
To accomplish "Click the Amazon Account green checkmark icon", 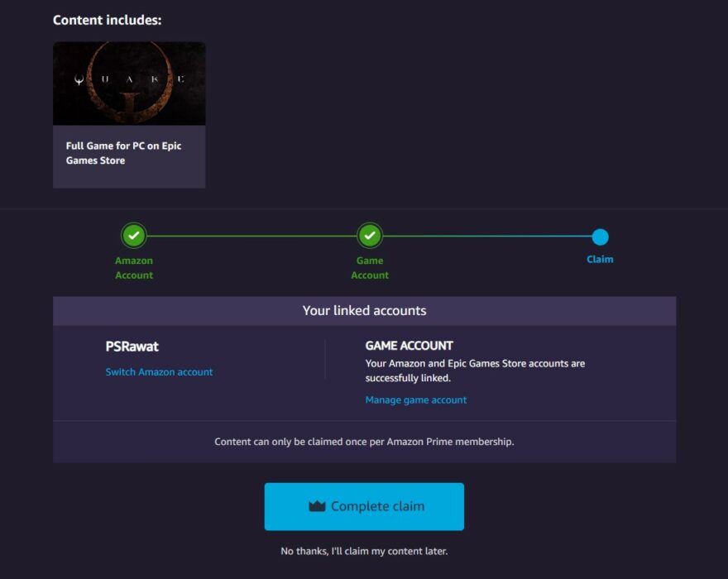I will 133,236.
